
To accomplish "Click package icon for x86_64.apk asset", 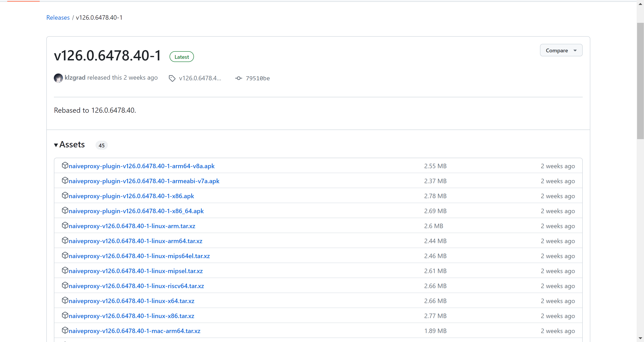I will point(65,210).
